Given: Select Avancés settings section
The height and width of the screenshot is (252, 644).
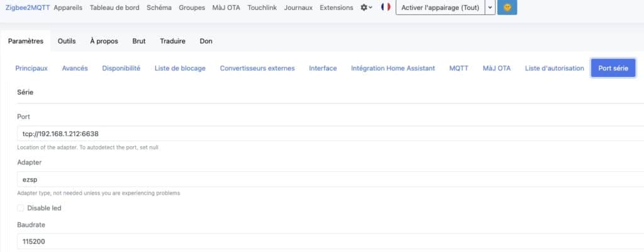Looking at the screenshot, I should 75,68.
